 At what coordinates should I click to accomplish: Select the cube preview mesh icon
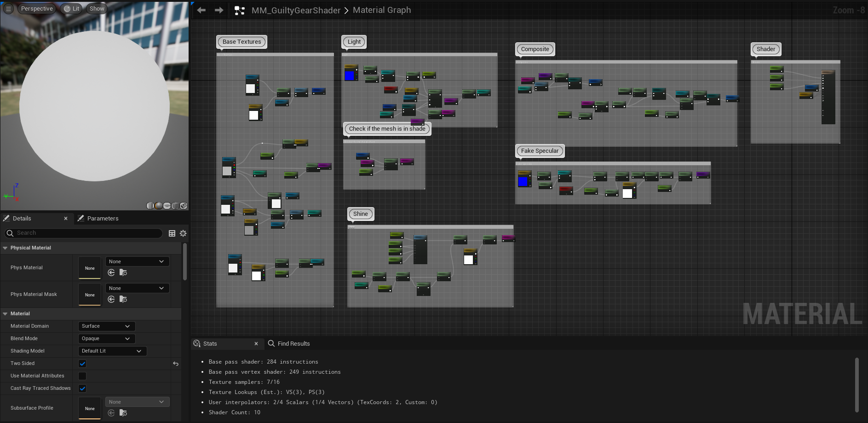click(175, 206)
